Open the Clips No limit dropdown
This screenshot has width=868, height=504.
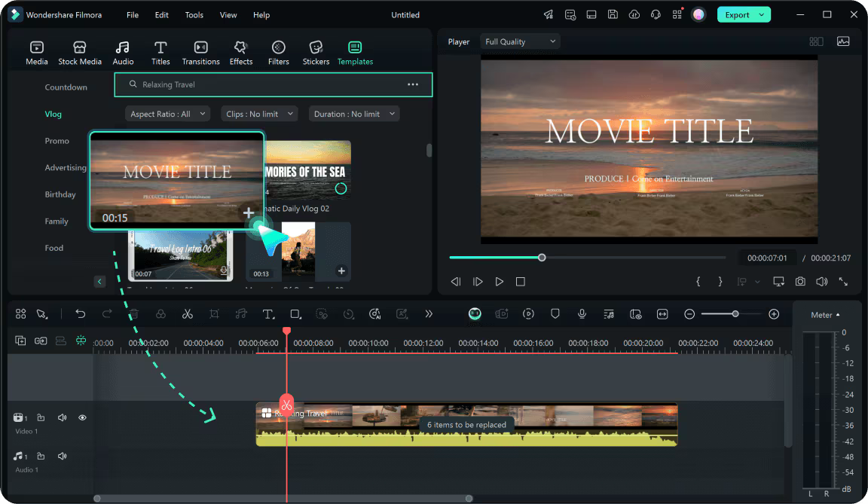[x=259, y=114]
